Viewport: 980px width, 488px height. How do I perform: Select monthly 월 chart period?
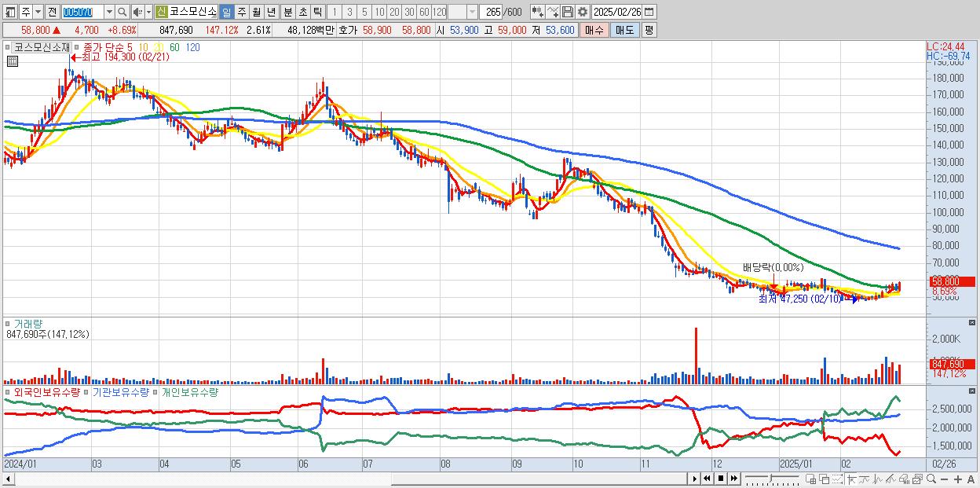(x=256, y=12)
